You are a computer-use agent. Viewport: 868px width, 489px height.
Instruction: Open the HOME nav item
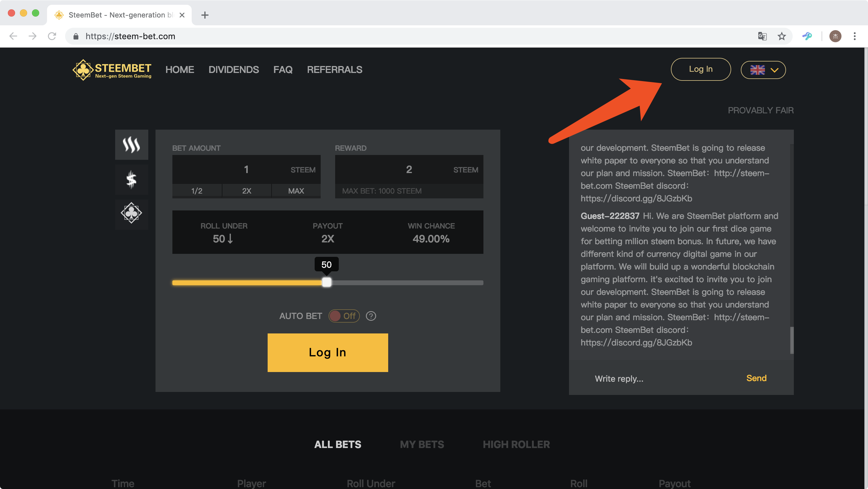[180, 70]
